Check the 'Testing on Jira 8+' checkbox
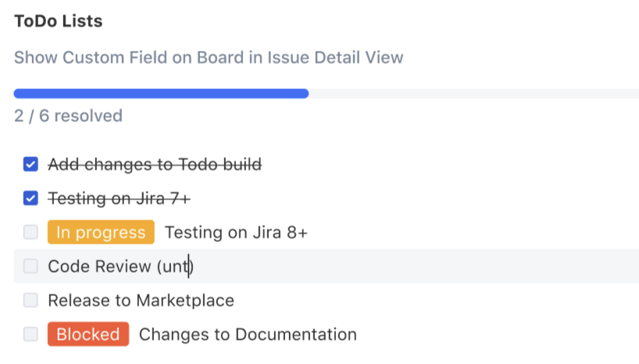Image resolution: width=639 pixels, height=364 pixels. [30, 232]
